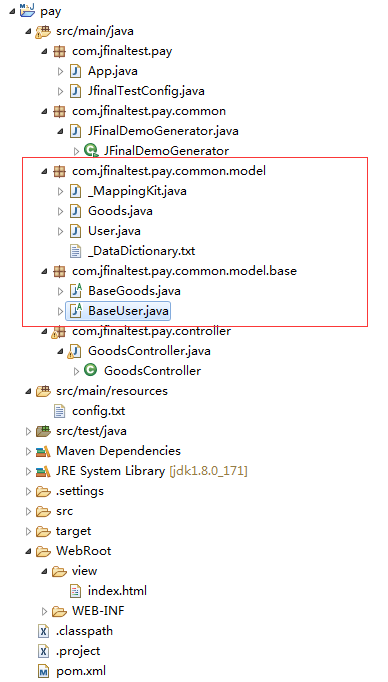The image size is (388, 682).
Task: Click the JfinalTestConfig.java file icon
Action: point(76,91)
